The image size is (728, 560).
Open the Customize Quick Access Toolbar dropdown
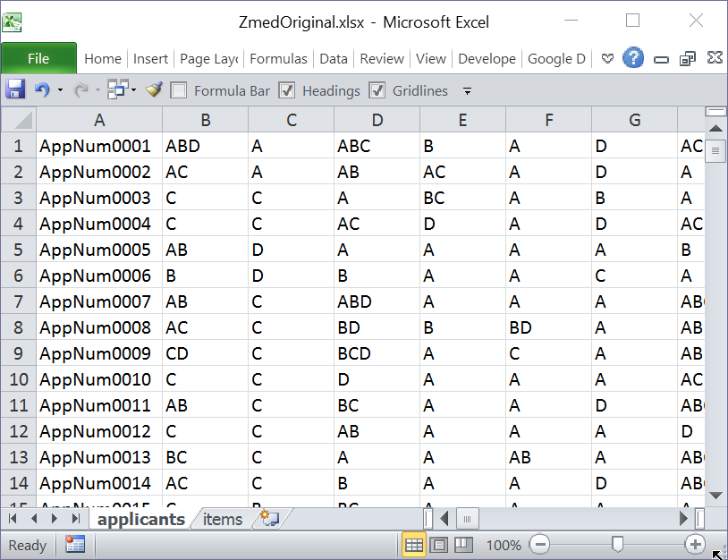(467, 91)
